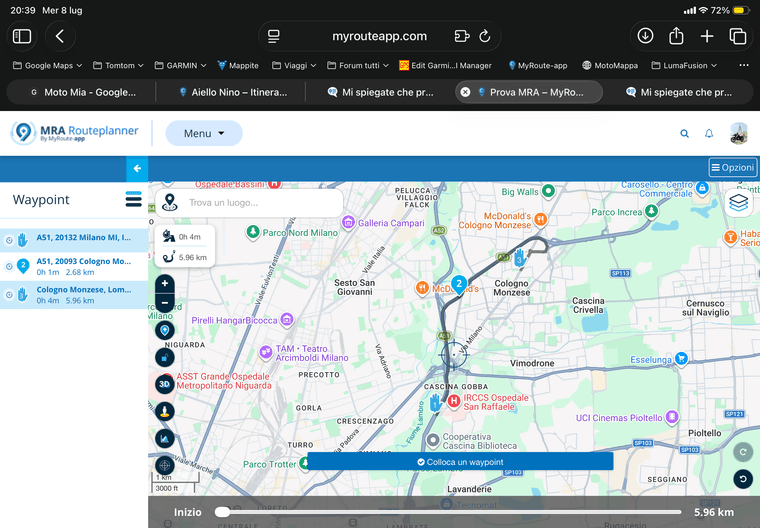760x528 pixels.
Task: Click undo arrow on the map
Action: pyautogui.click(x=743, y=479)
